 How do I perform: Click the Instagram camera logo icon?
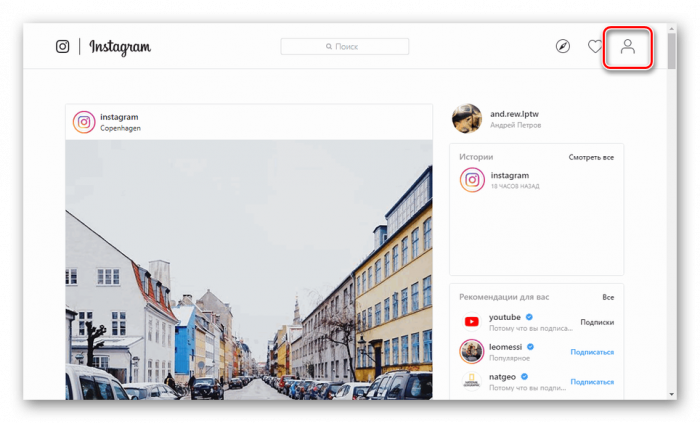click(63, 47)
